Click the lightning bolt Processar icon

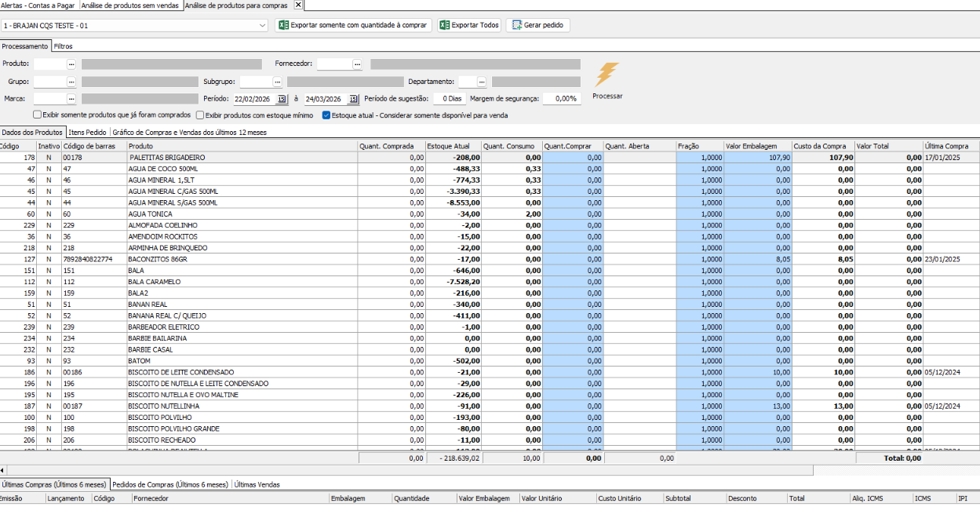tap(607, 75)
